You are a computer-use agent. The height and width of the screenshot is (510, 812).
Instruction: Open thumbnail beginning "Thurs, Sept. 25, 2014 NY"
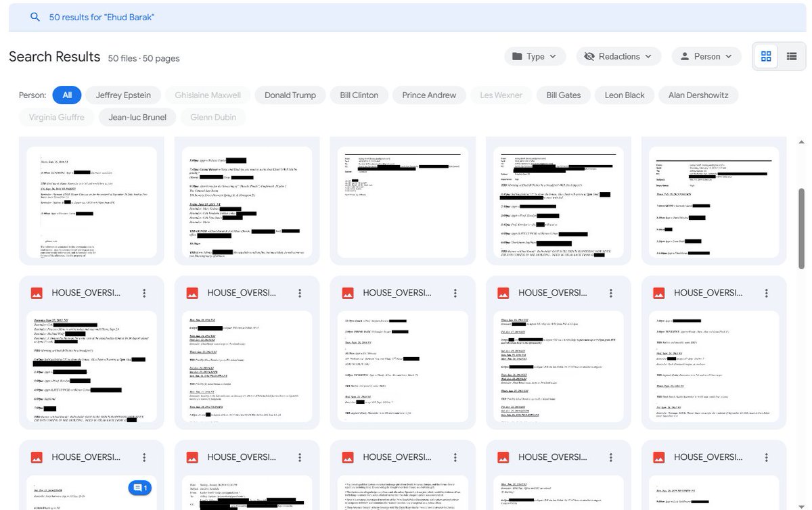coord(91,201)
